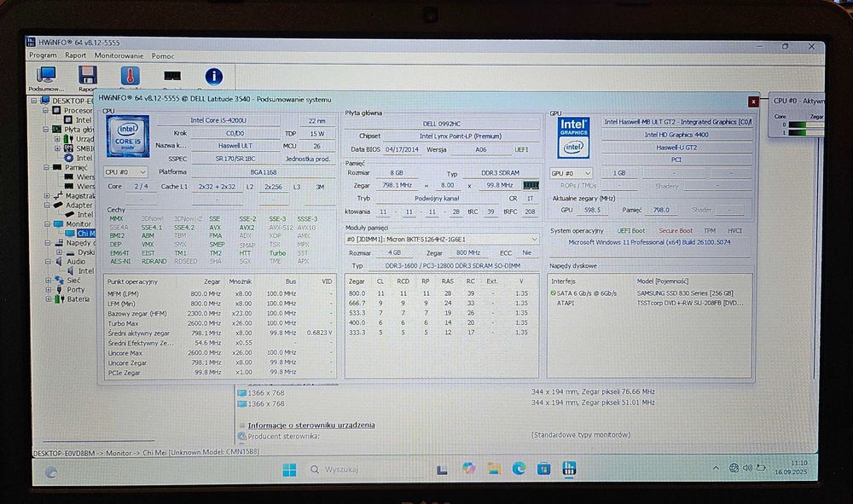Image resolution: width=853 pixels, height=504 pixels.
Task: Click the SAMSUNG SSD 830 Series drive row
Action: pos(647,293)
